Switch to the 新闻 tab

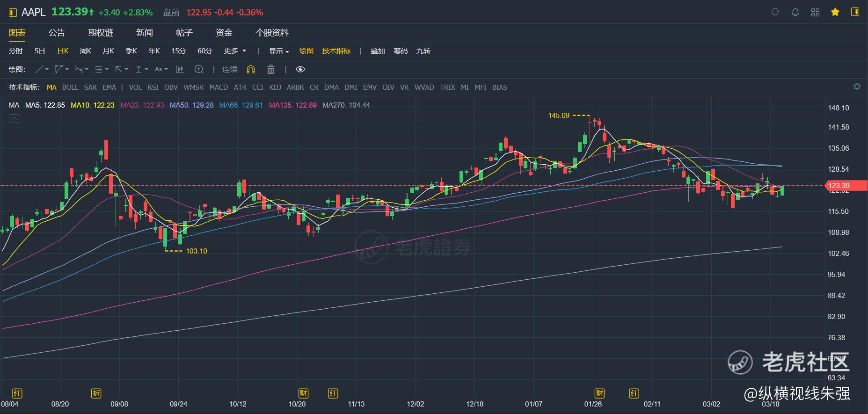(145, 33)
